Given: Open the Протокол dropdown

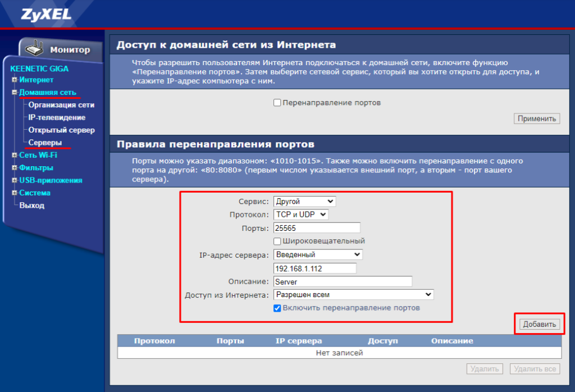Looking at the screenshot, I should (300, 215).
